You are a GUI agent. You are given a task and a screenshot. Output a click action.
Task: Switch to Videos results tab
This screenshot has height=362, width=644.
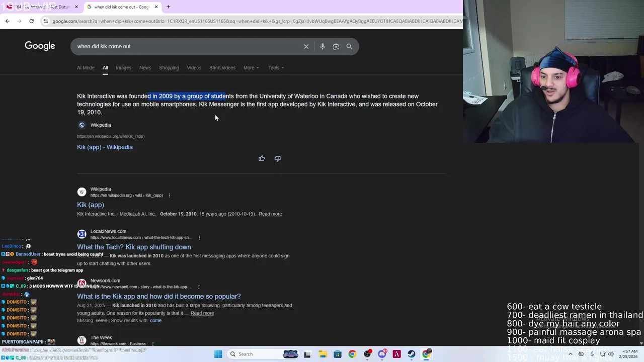pyautogui.click(x=194, y=68)
